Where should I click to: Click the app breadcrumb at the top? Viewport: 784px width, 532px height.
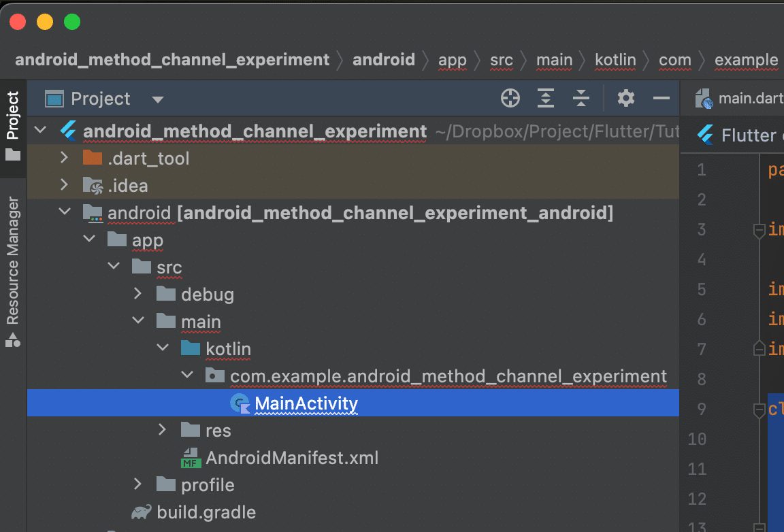[x=452, y=60]
